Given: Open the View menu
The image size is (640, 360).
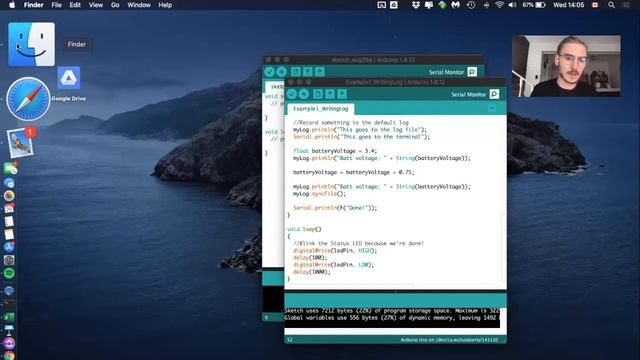Looking at the screenshot, I should 96,5.
